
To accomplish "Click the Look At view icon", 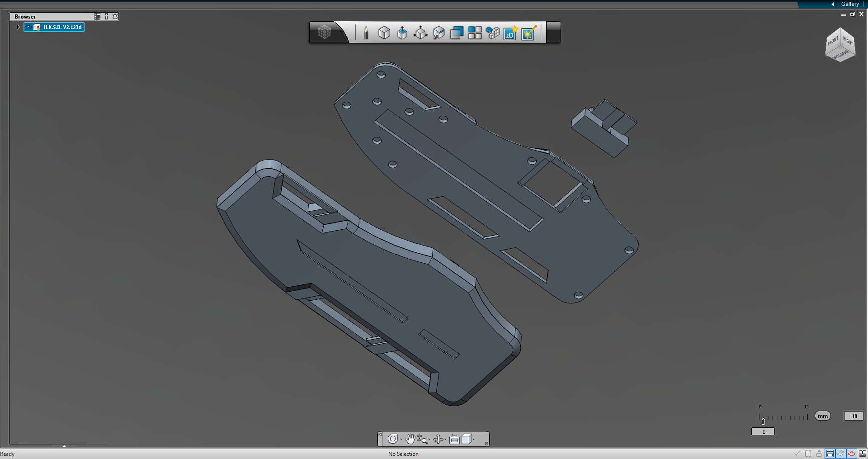I will coord(454,439).
